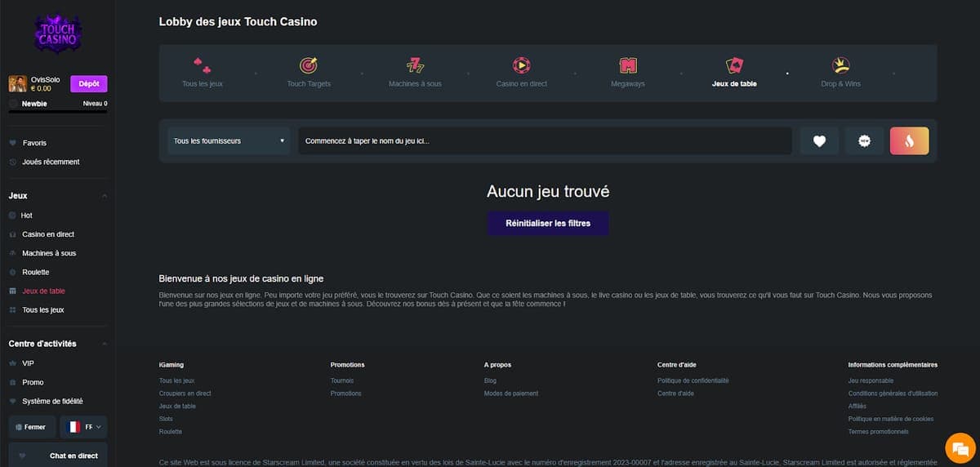980x467 pixels.
Task: Click the Megaways M icon
Action: [x=628, y=64]
